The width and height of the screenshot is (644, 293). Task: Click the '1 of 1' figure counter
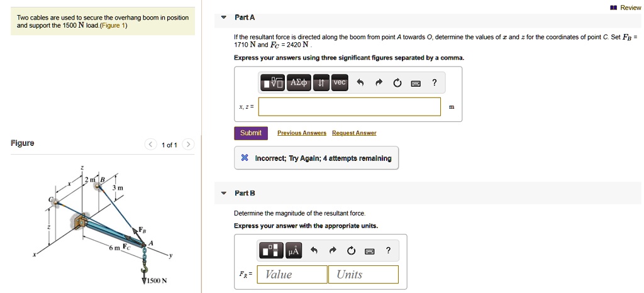pos(169,145)
